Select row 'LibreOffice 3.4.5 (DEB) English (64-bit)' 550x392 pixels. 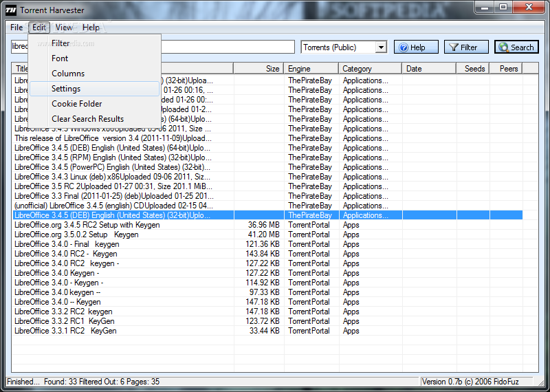coord(267,148)
